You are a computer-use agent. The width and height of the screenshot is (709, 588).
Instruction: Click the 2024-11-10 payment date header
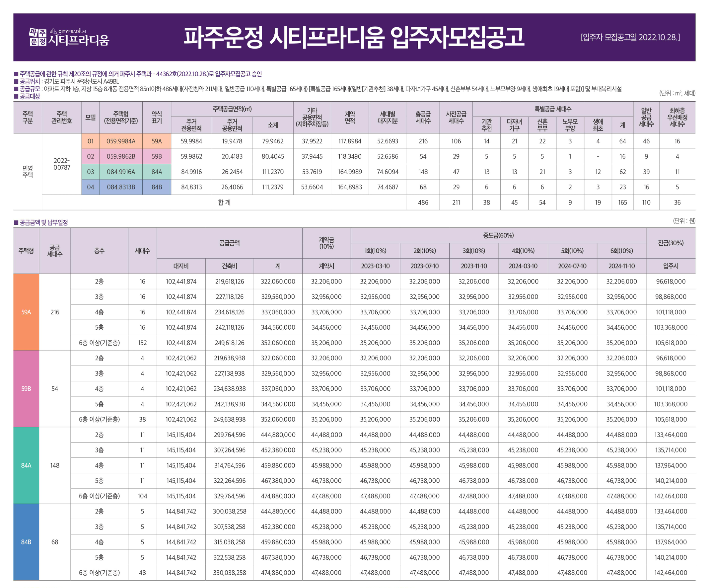[x=621, y=266]
